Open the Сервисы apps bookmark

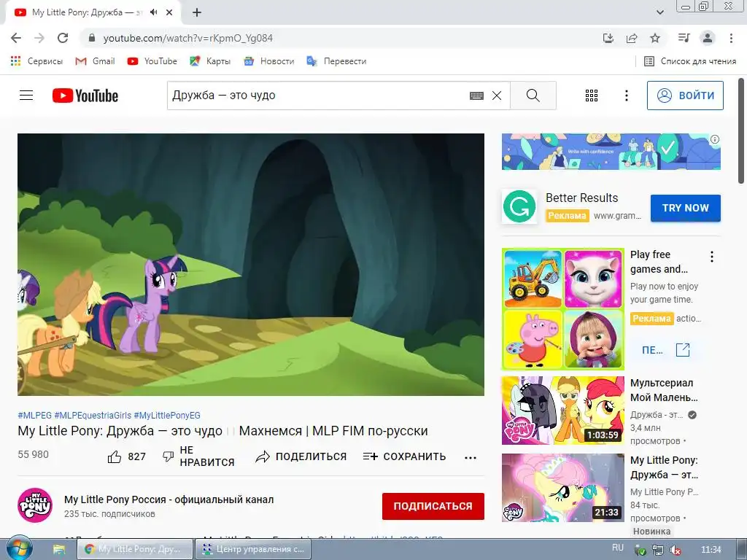point(36,61)
